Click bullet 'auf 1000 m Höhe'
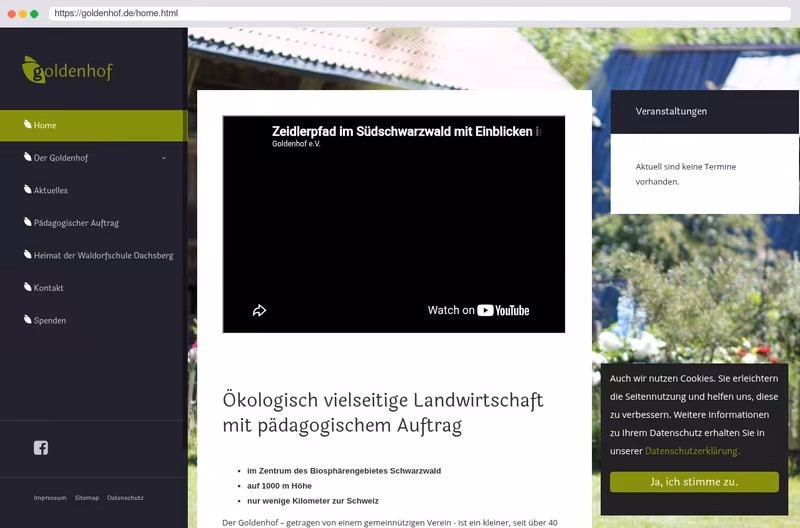This screenshot has width=800, height=528. (279, 486)
